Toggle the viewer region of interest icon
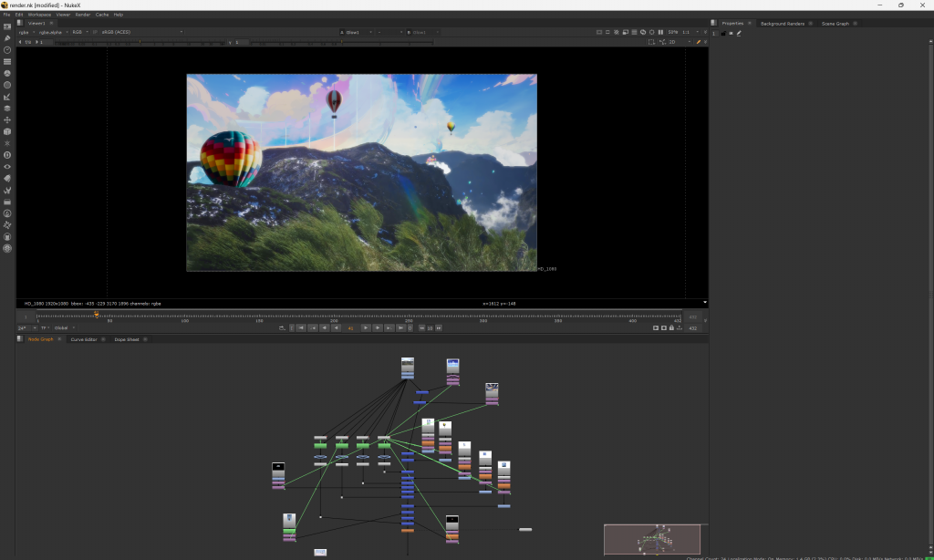934x560 pixels. 651,42
